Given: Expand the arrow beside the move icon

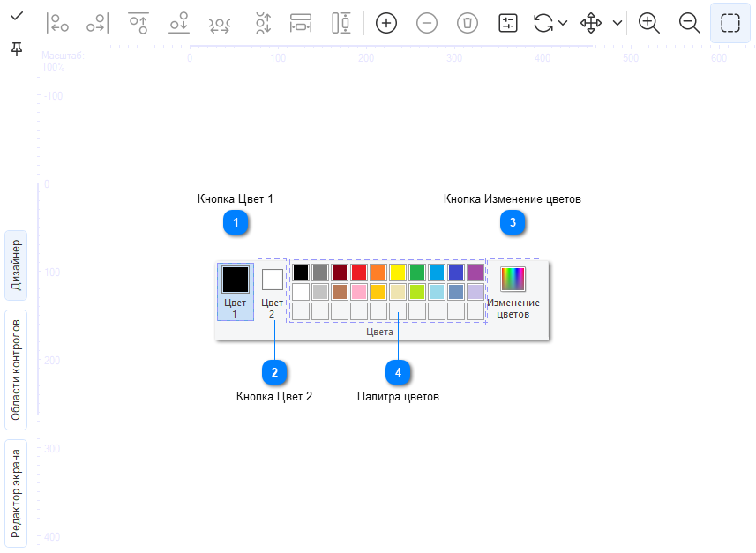Looking at the screenshot, I should click(618, 23).
